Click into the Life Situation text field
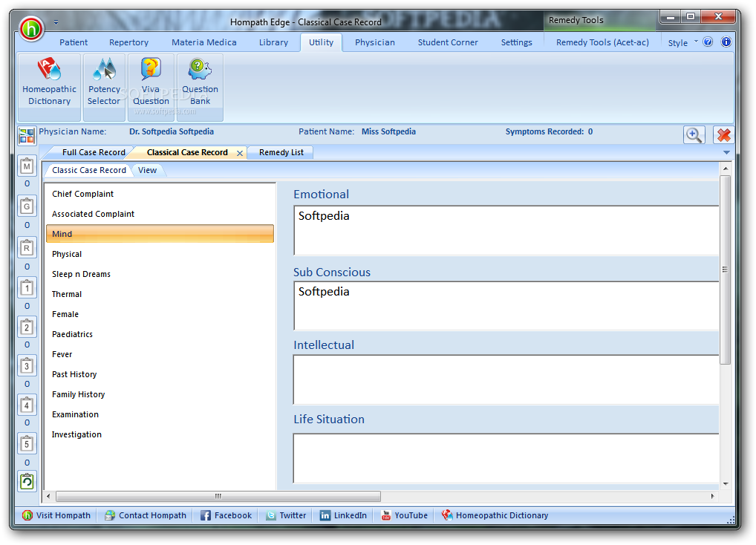Screen dimensions: 756x545 (x=506, y=458)
